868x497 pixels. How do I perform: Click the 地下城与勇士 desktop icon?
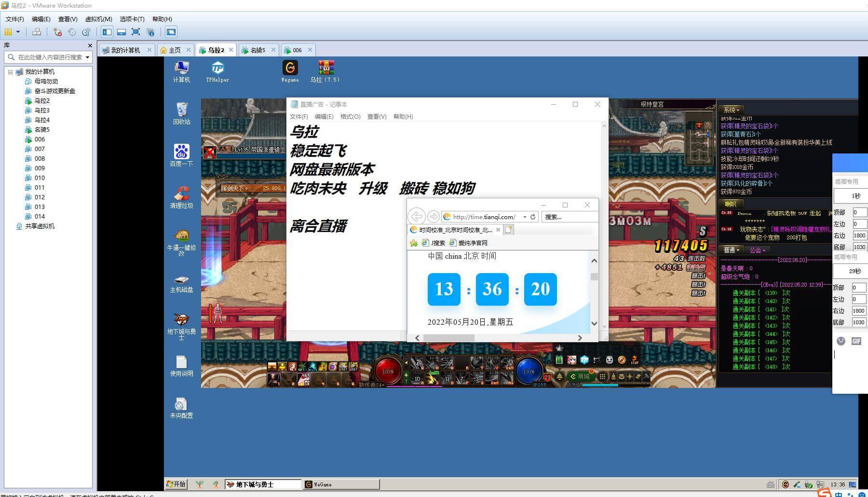click(x=181, y=326)
